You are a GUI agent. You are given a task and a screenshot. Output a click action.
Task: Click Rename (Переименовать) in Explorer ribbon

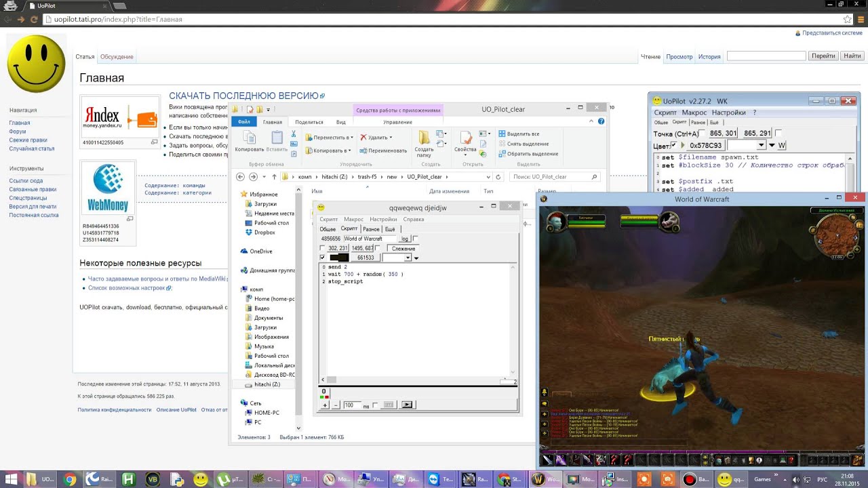point(383,150)
